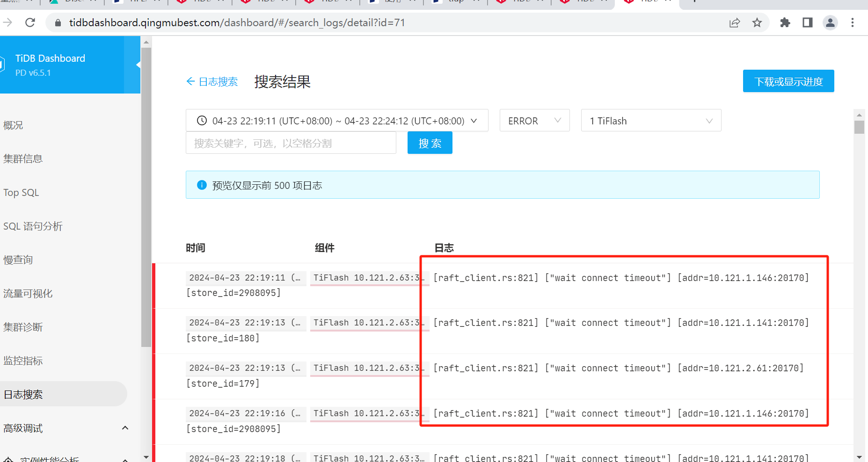Click TiFlash component cell in 22:19:11 row

point(369,278)
